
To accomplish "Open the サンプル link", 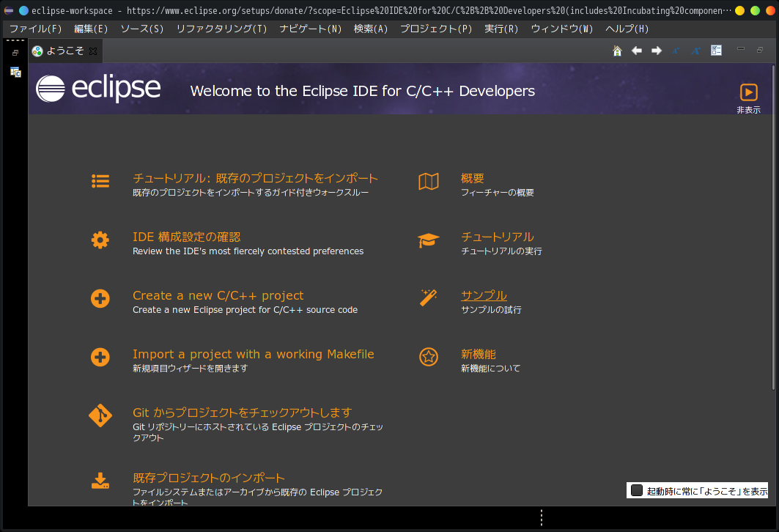I will (484, 295).
